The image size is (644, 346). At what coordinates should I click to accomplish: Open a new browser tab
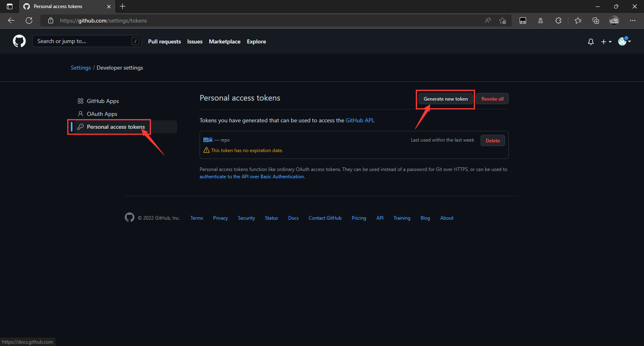123,6
